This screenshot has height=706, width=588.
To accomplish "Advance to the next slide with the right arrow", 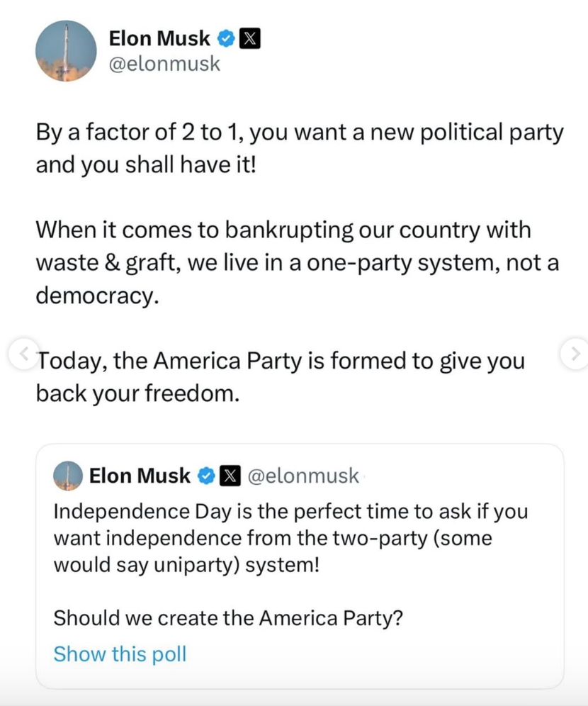I will (x=572, y=352).
